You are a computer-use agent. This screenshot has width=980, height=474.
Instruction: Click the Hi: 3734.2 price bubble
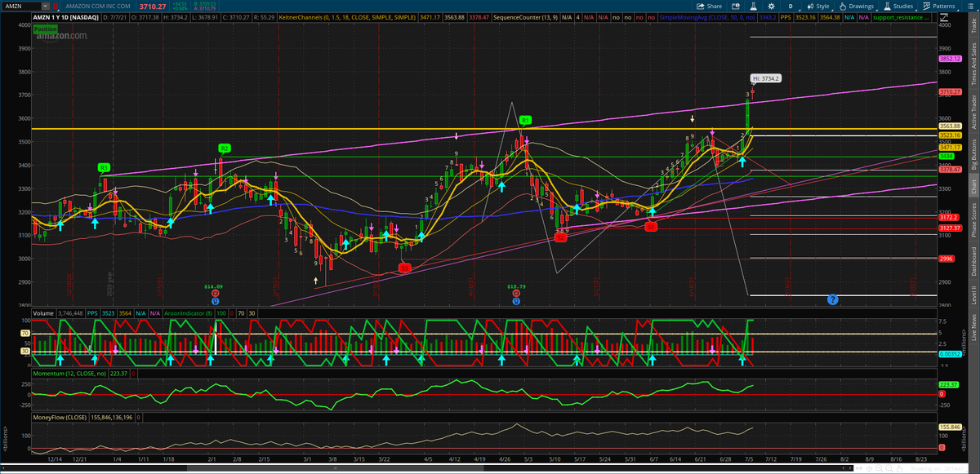tap(767, 78)
